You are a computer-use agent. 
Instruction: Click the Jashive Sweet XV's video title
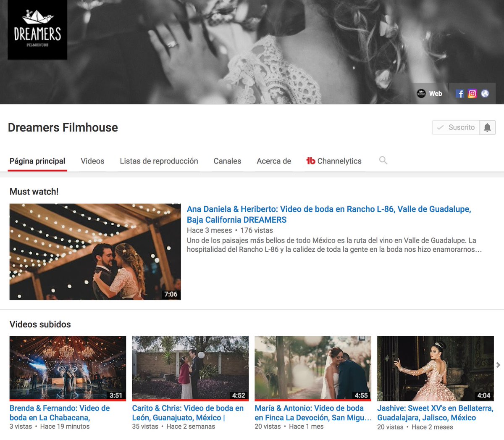click(435, 413)
